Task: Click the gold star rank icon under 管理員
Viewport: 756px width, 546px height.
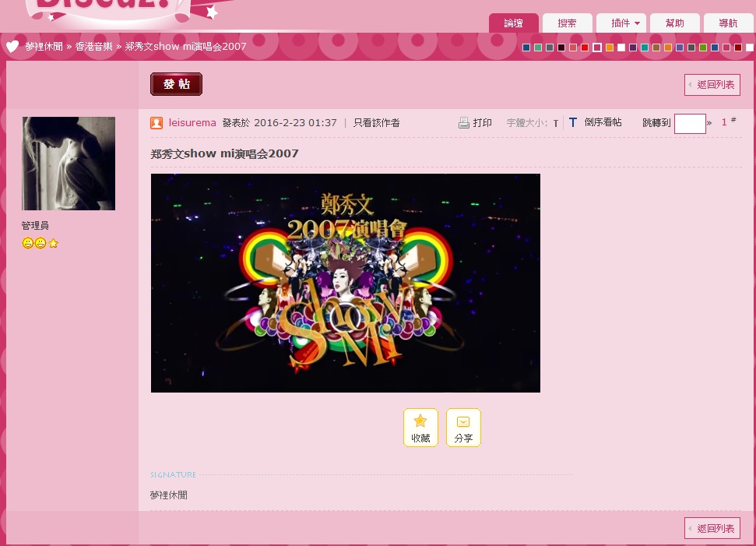Action: [53, 243]
